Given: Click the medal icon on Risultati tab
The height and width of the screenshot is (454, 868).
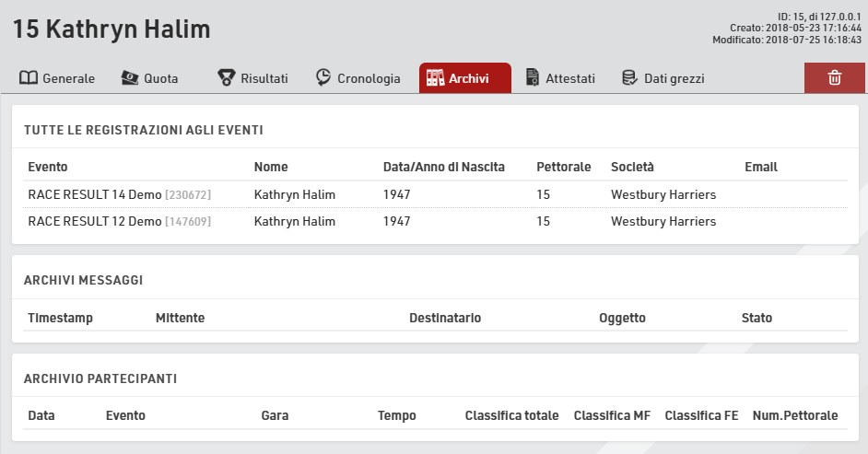Looking at the screenshot, I should 226,78.
